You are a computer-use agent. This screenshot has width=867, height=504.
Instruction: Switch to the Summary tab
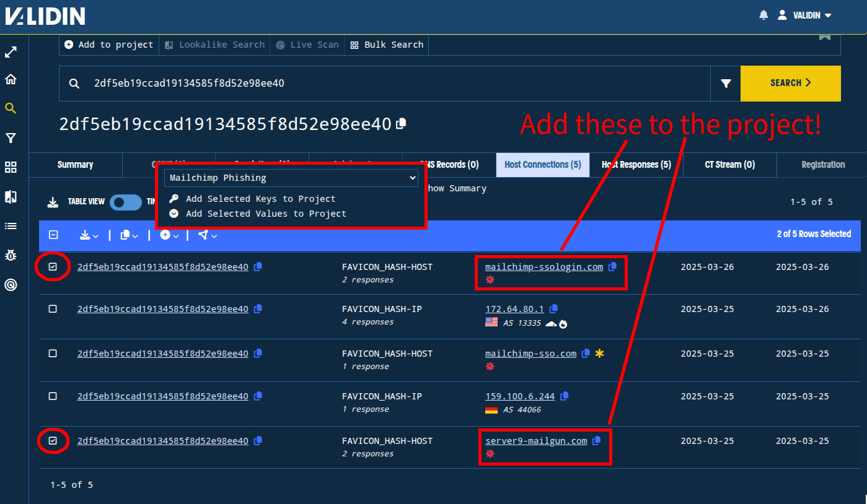[x=76, y=165]
